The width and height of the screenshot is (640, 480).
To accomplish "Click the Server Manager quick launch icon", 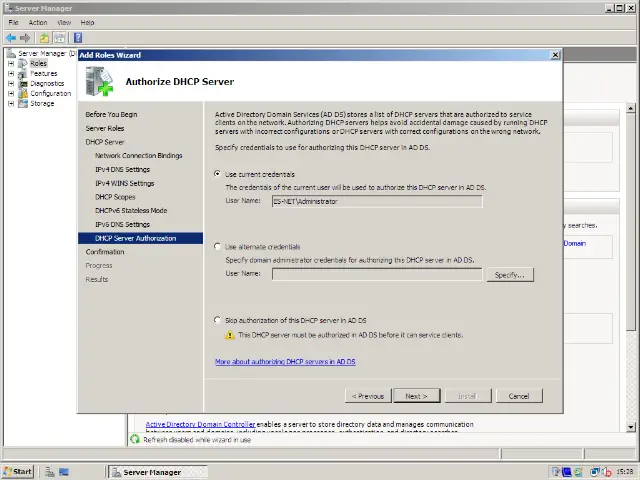I will (50, 472).
